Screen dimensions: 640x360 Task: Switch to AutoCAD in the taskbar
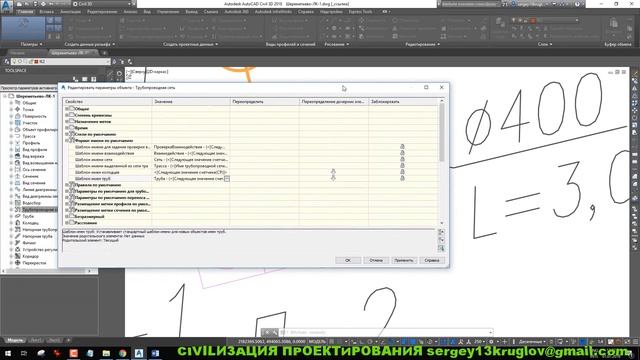coord(139,353)
